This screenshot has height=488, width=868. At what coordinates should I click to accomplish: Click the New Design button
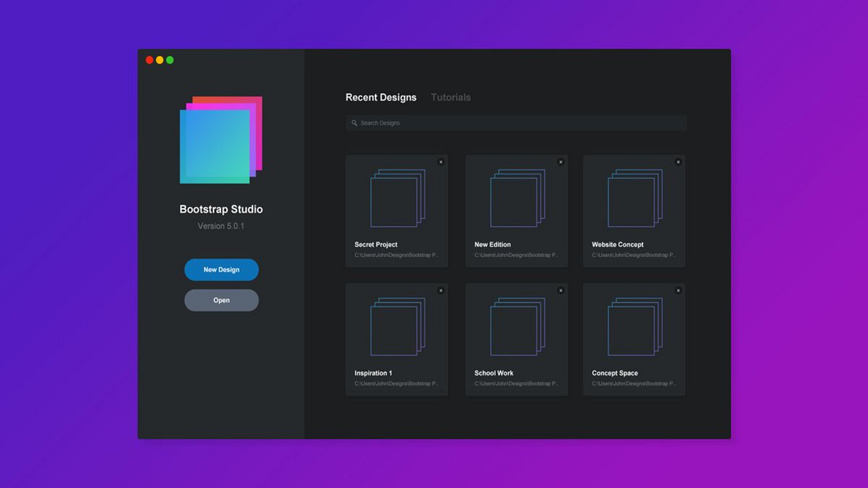coord(221,270)
